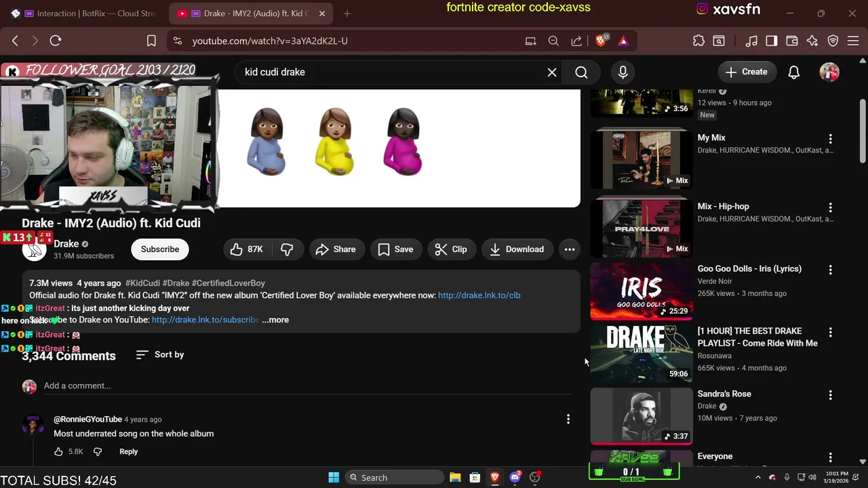This screenshot has width=868, height=488.
Task: Open the My Mix thumbnail
Action: coord(642,159)
